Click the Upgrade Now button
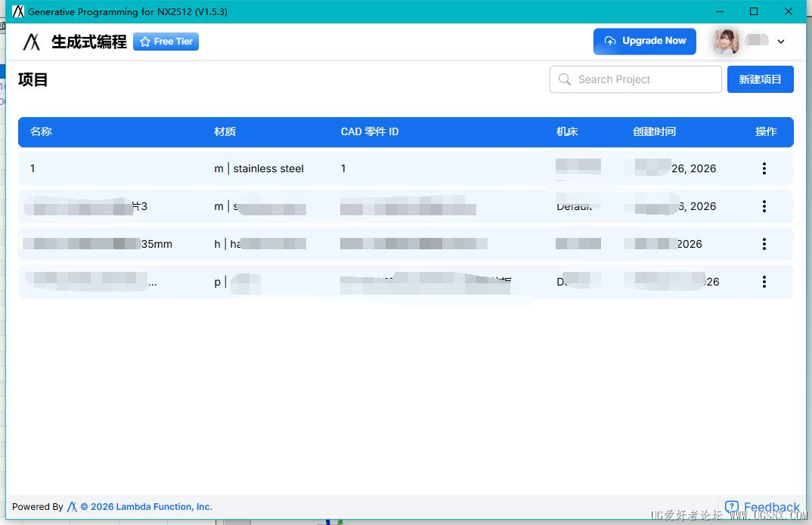Image resolution: width=812 pixels, height=525 pixels. tap(645, 41)
